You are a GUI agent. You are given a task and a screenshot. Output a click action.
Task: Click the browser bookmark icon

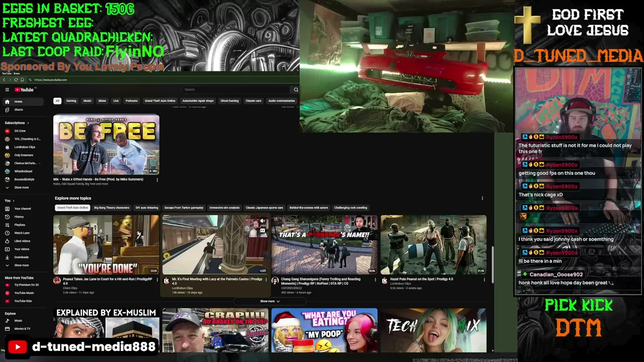pyautogui.click(x=22, y=80)
